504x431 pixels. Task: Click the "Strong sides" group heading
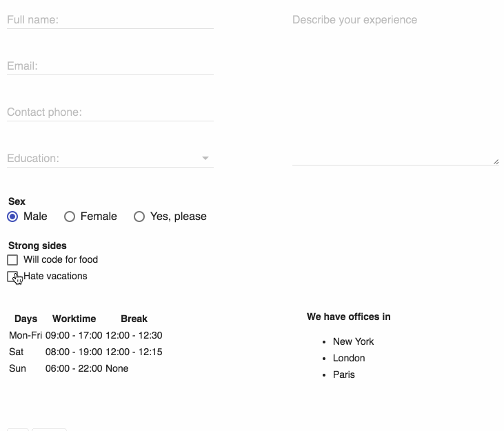coord(37,245)
